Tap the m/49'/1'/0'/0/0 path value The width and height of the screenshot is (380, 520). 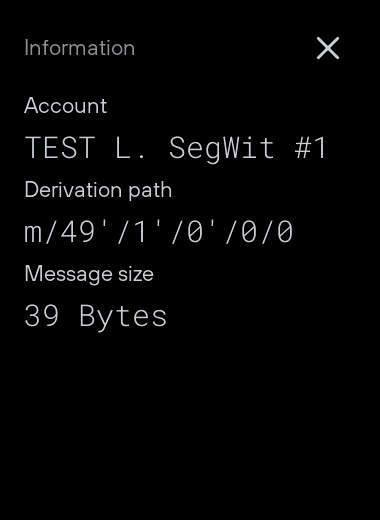(x=159, y=232)
